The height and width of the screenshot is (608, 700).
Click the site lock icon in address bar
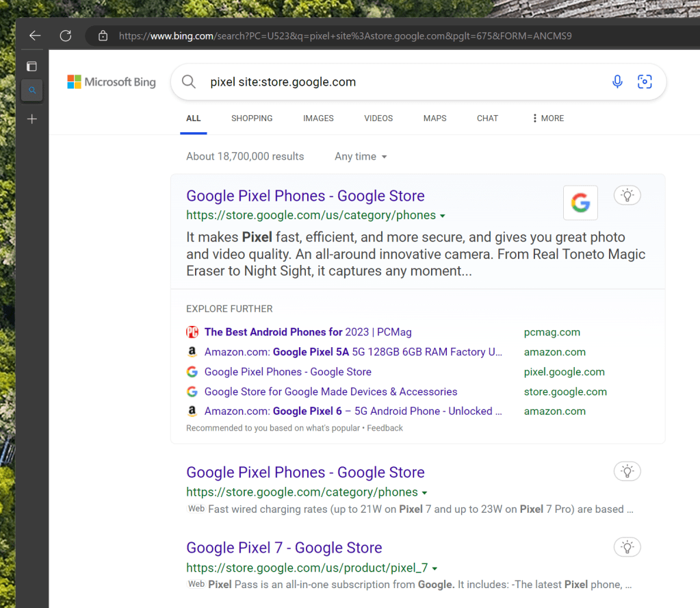coord(103,36)
